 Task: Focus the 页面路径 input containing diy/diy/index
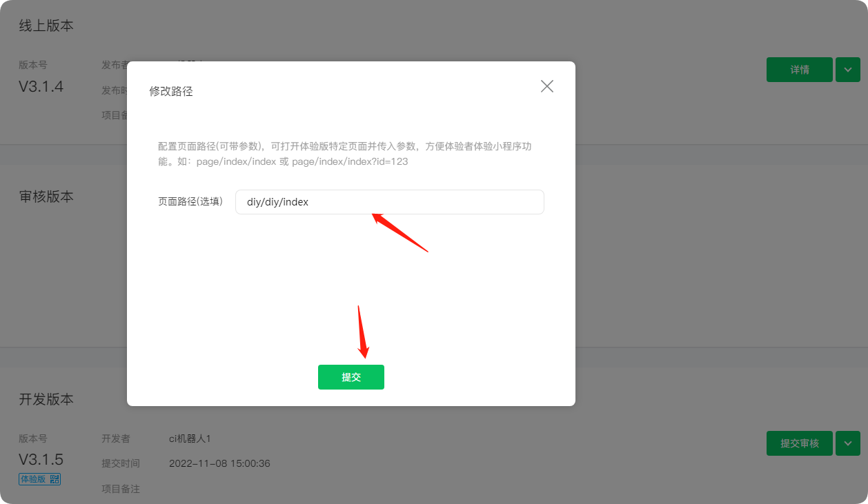coord(390,202)
